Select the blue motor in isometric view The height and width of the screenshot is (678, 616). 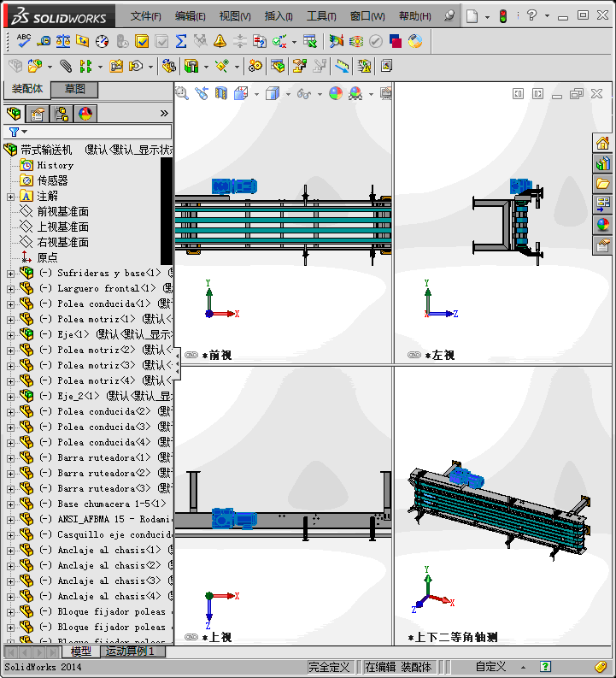coord(466,479)
